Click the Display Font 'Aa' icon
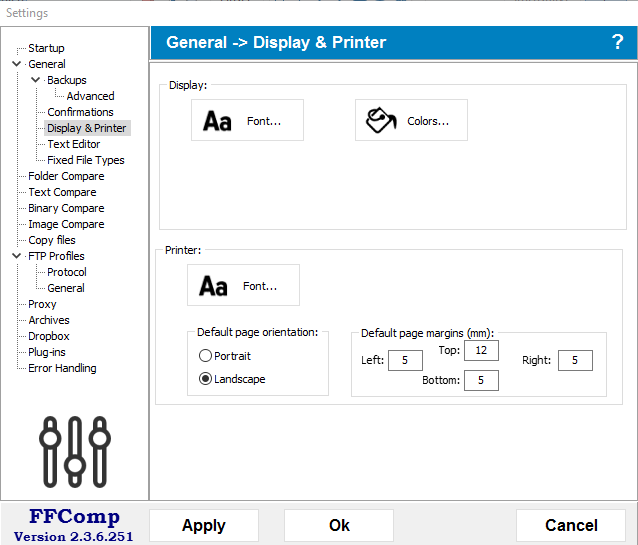The height and width of the screenshot is (545, 638). click(217, 121)
